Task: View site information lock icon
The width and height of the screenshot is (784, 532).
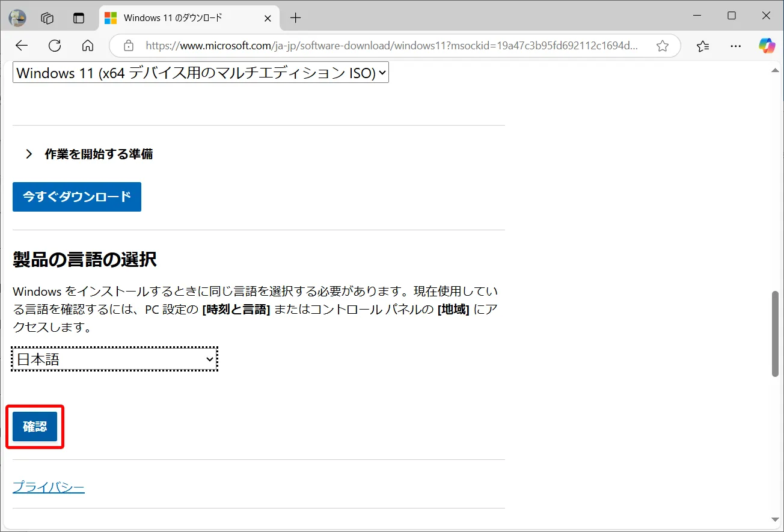Action: point(127,46)
